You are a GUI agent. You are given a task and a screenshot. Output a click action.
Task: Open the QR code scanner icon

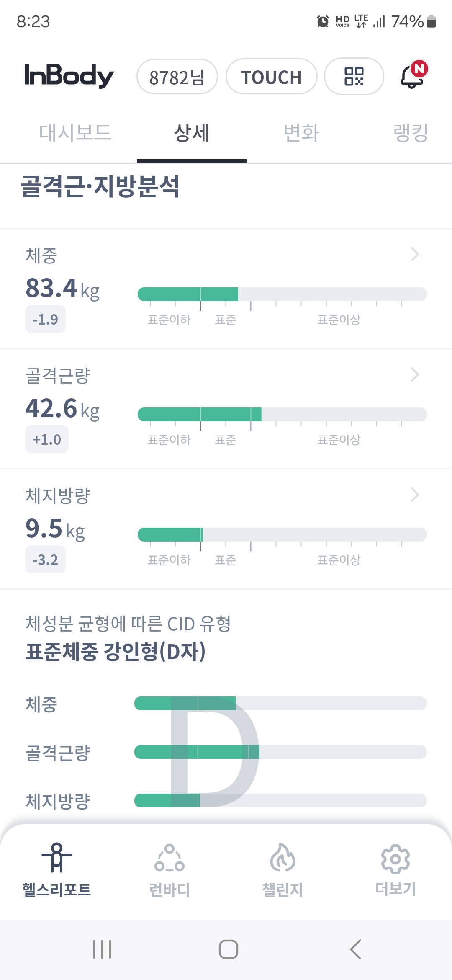pos(354,76)
